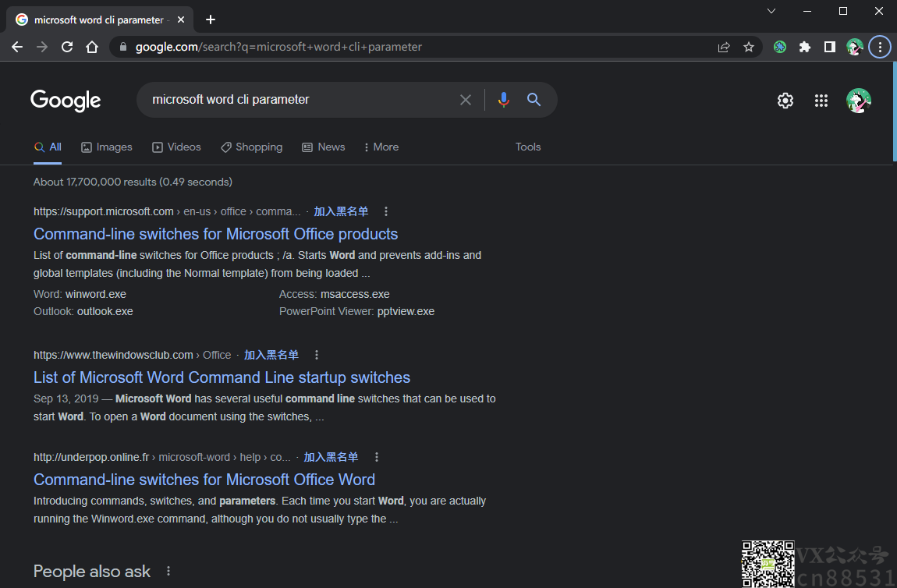
Task: Click the browser address bar URL
Action: (278, 47)
